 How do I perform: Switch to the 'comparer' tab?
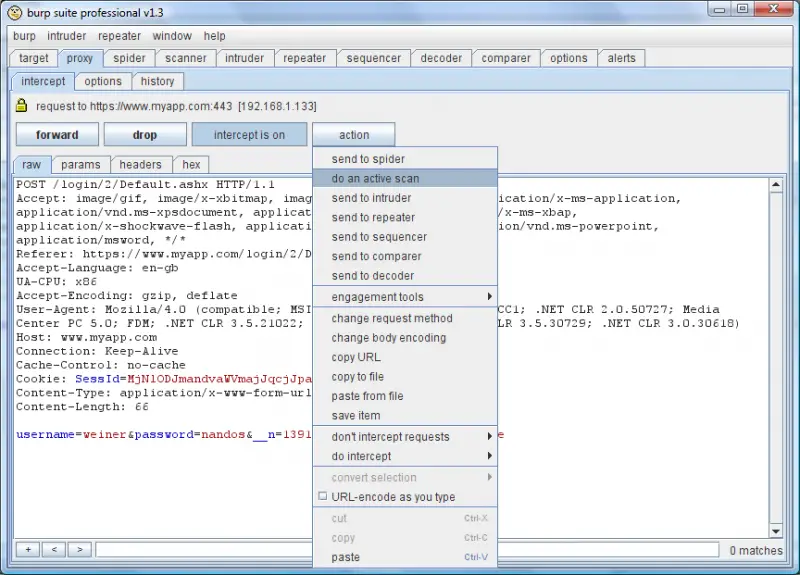[x=506, y=58]
